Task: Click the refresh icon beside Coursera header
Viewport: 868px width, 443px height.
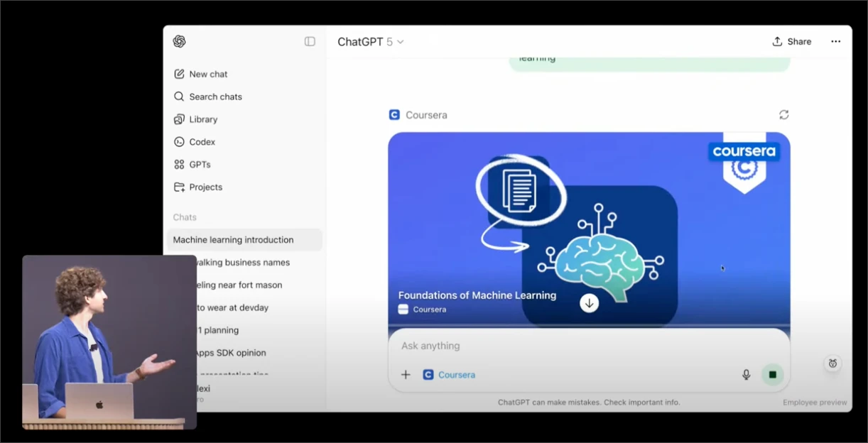Action: pos(783,114)
